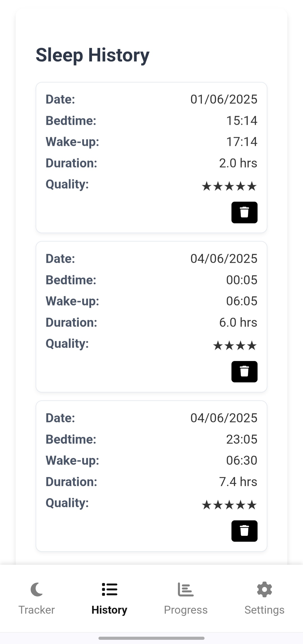Switch to the Progress tab label
The height and width of the screenshot is (644, 303).
pos(185,610)
